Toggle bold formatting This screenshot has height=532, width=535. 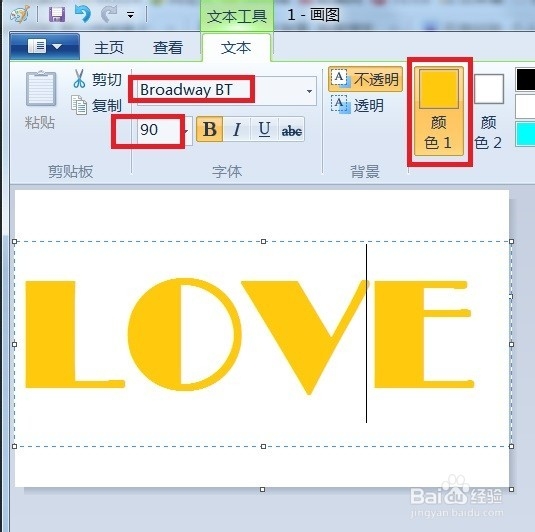209,130
